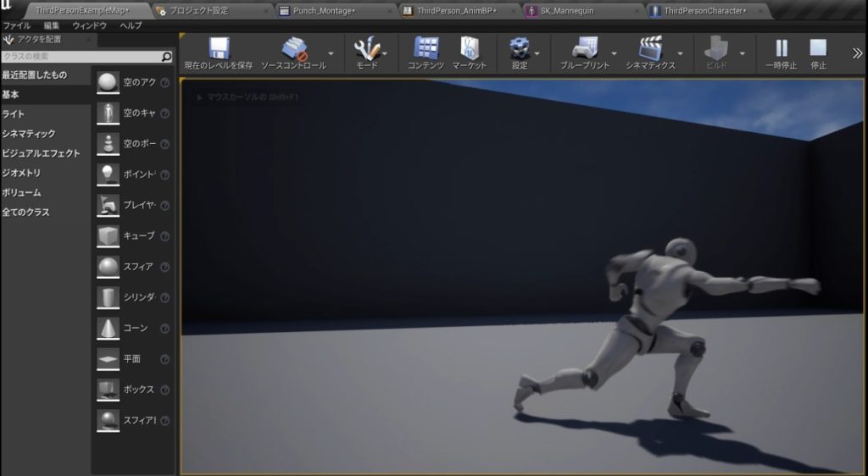Choose 全てのクラス category
868x476 pixels.
25,213
